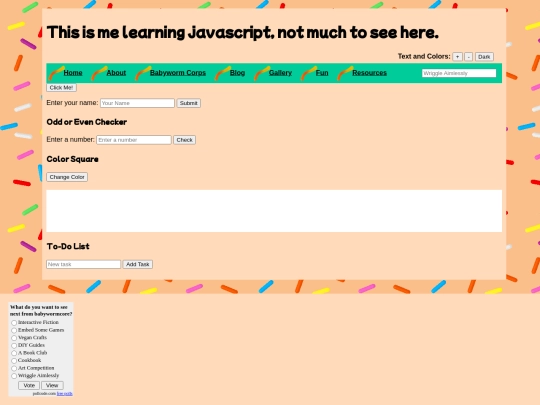The image size is (540, 405).
Task: Click the Change Color button
Action: (x=67, y=177)
